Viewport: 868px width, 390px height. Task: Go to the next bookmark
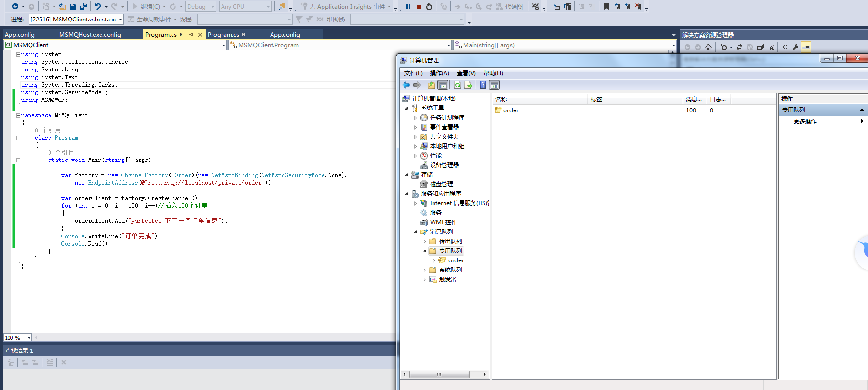point(627,7)
